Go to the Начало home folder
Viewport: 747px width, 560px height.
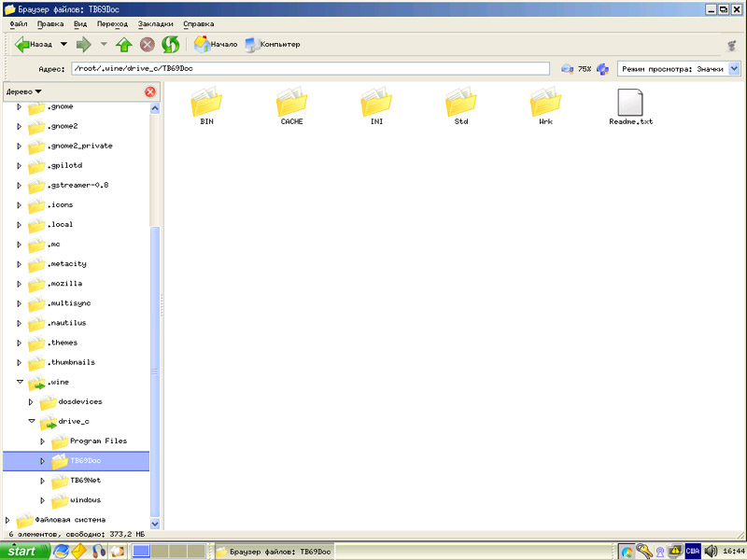coord(216,44)
